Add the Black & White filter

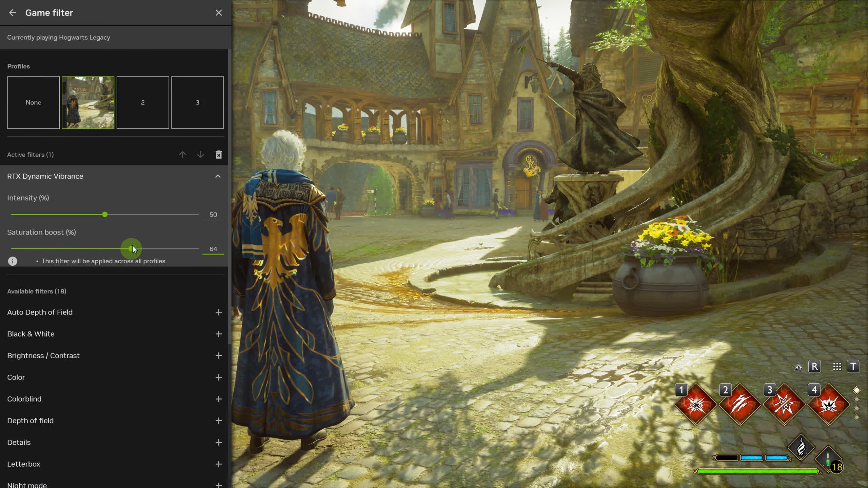click(x=219, y=334)
